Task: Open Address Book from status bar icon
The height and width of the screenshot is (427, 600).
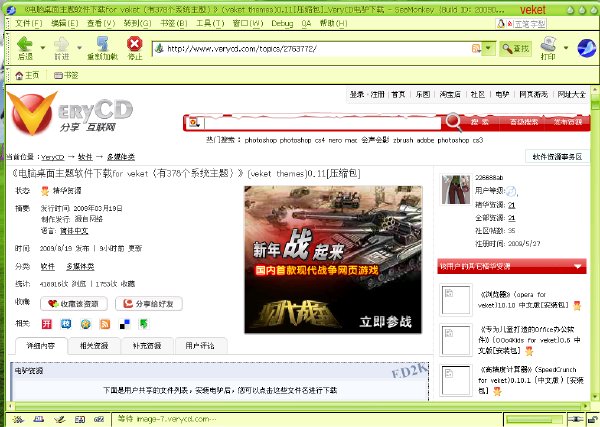Action: 80,419
